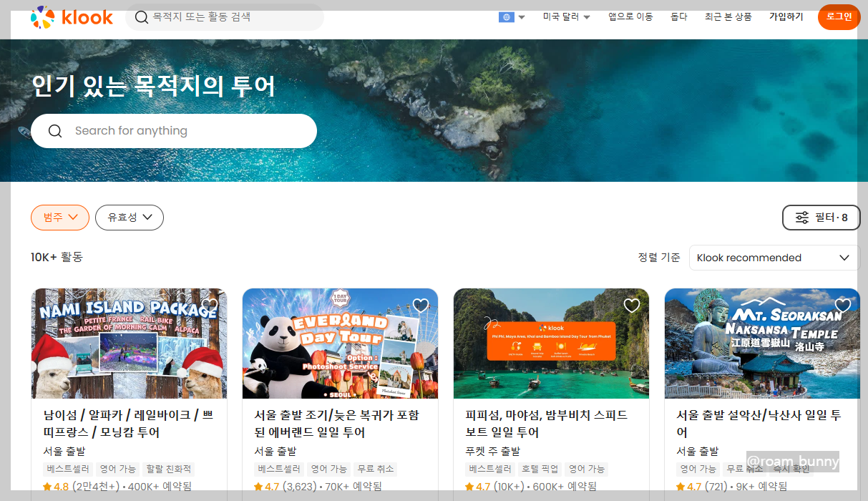Click the 할랄 친화적 tag
The height and width of the screenshot is (501, 868).
(x=169, y=470)
